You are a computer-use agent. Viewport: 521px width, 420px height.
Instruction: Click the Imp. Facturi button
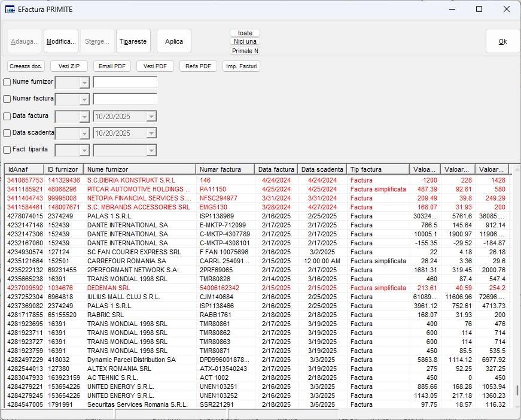tap(241, 66)
